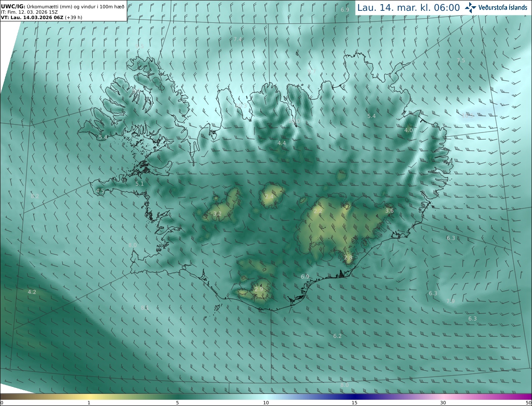This screenshot has height=406, width=532.
Task: Click the 3.6 value on the map
Action: tap(389, 211)
